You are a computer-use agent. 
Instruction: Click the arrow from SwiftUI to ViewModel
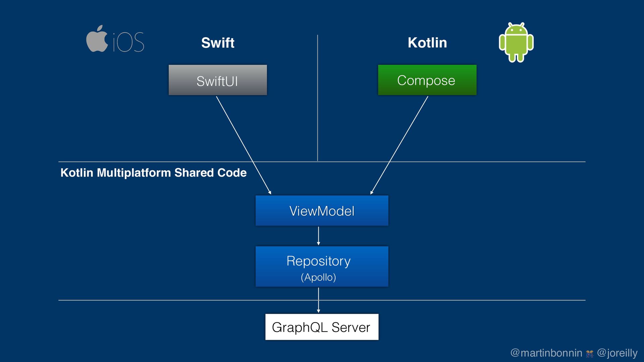[244, 145]
